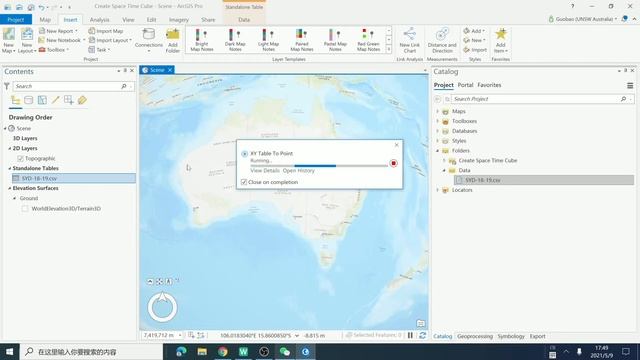Select List By Snapping icon

click(69, 100)
